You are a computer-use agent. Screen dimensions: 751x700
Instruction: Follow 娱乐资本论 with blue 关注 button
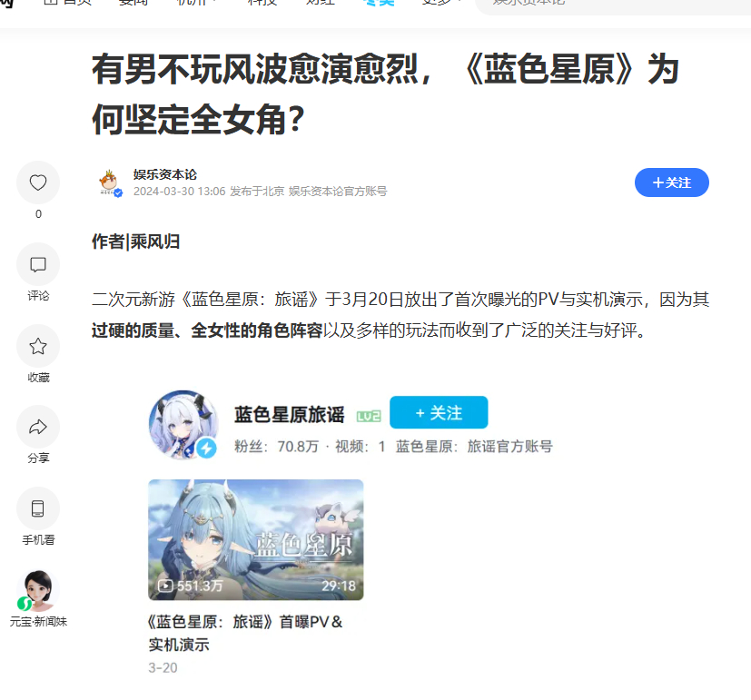point(671,182)
